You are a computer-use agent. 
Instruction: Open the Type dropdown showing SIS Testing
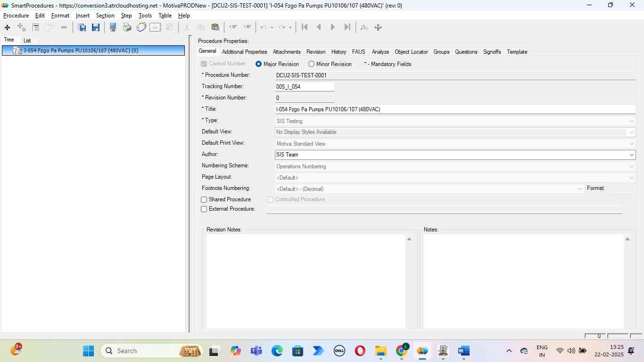pos(455,121)
